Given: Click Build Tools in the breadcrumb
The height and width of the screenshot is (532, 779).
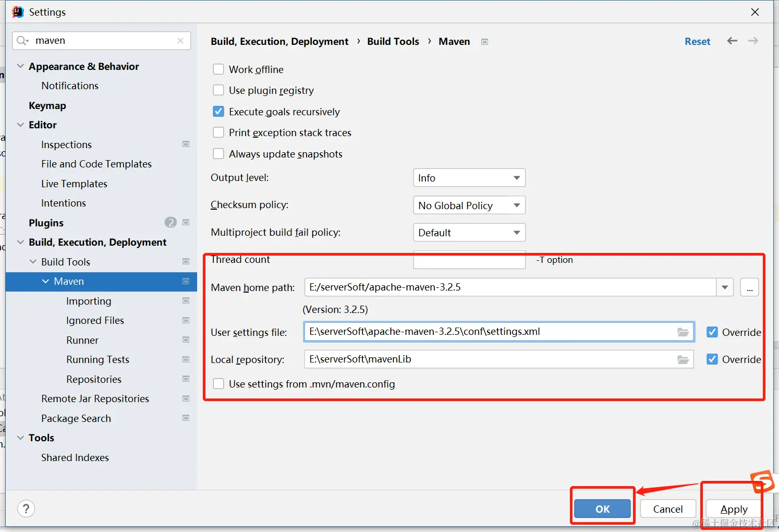Looking at the screenshot, I should 393,41.
